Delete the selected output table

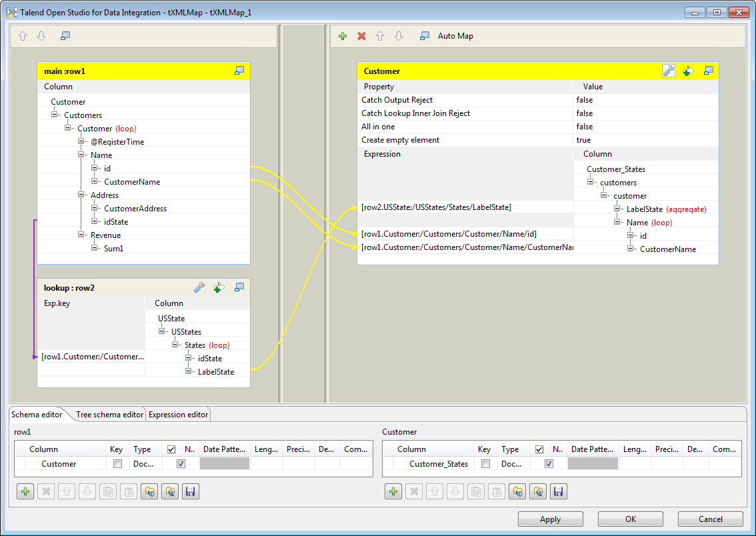click(361, 36)
